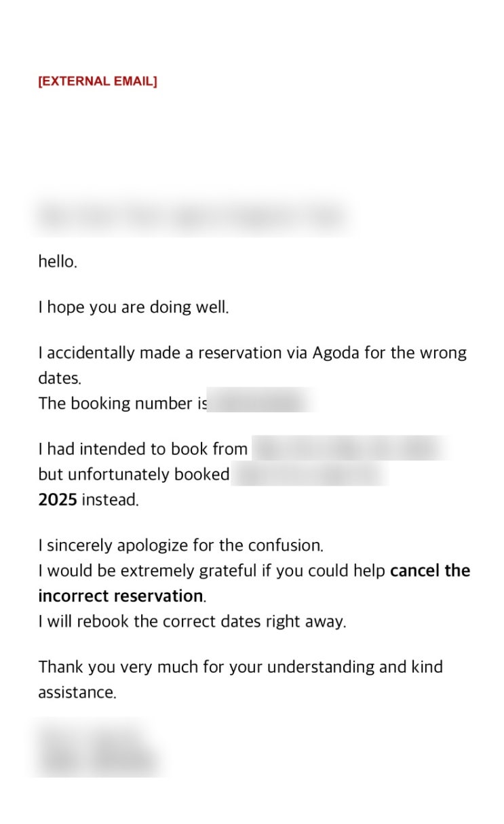The width and height of the screenshot is (504, 824).
Task: Click "but unfortunately booked" text
Action: tap(134, 474)
